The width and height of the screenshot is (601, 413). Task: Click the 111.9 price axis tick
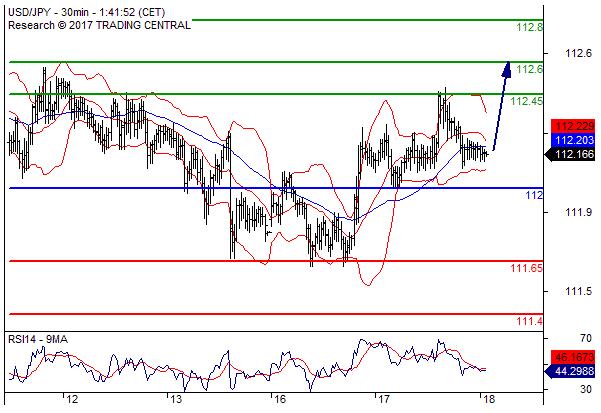pos(578,212)
